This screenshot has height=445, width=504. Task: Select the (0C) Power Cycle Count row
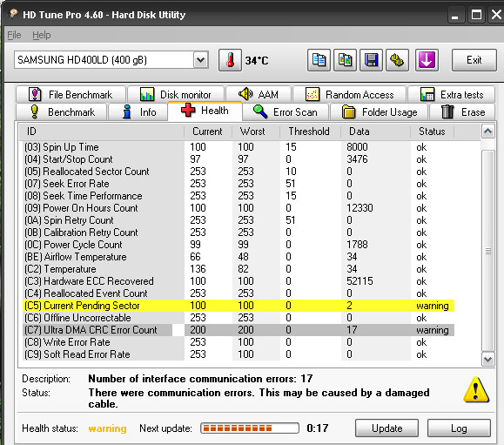click(239, 245)
